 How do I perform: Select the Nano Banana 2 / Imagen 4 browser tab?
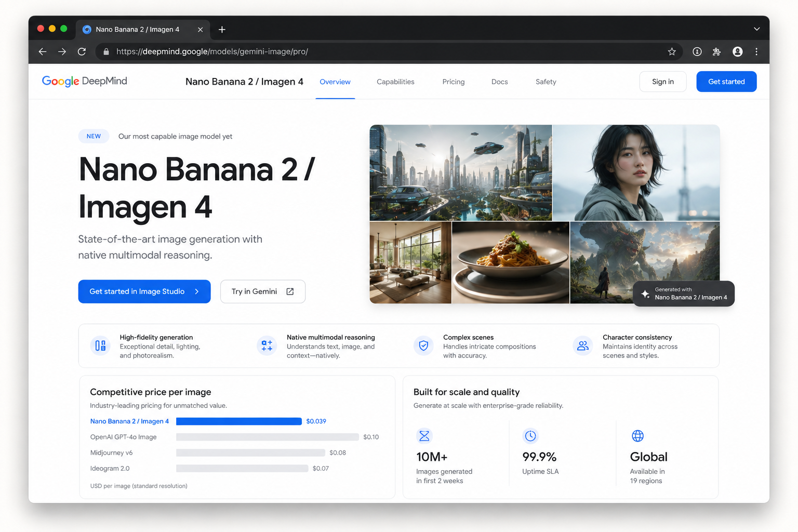click(x=143, y=30)
